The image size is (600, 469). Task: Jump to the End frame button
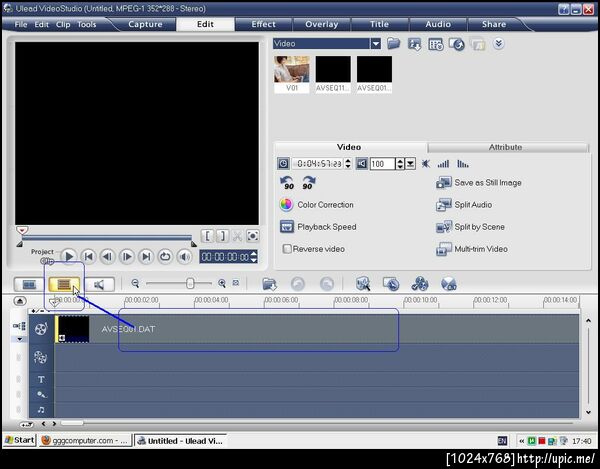coord(146,257)
